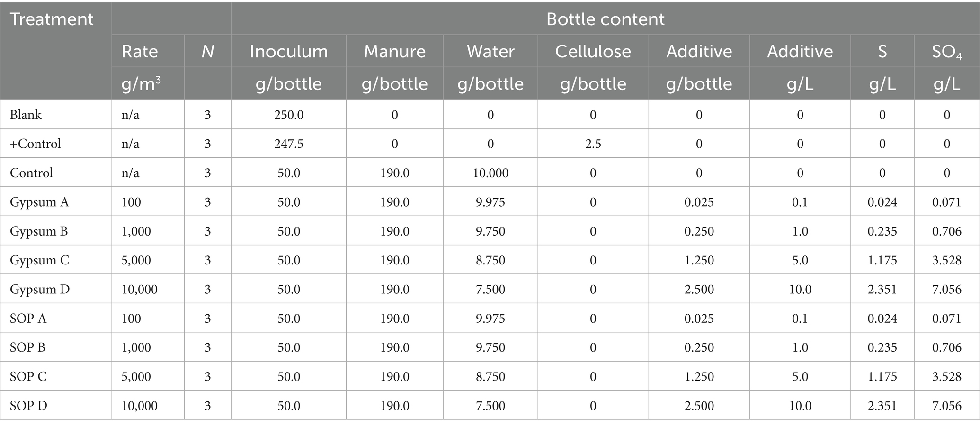Image resolution: width=980 pixels, height=428 pixels.
Task: Click the 250.0 inoculum cell
Action: [289, 115]
